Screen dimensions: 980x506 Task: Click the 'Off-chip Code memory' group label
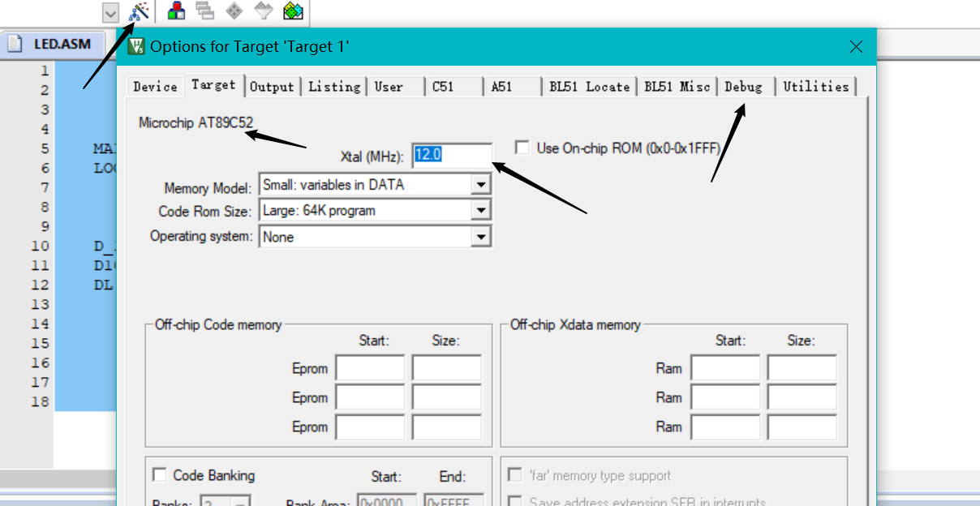[x=218, y=324]
